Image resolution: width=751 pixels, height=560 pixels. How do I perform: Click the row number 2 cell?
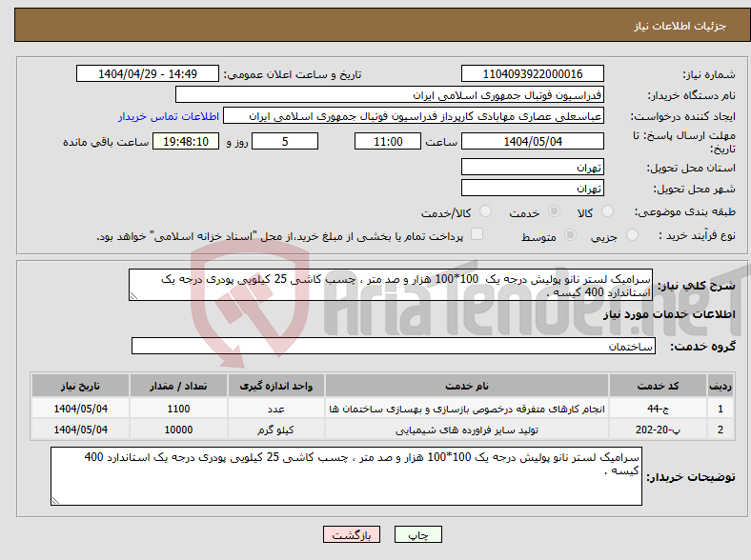pos(721,430)
